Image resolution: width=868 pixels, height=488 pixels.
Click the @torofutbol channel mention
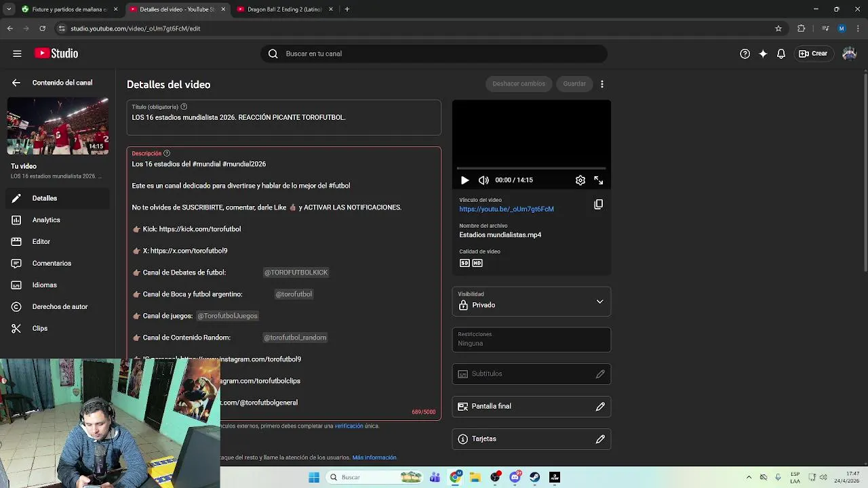pos(294,294)
